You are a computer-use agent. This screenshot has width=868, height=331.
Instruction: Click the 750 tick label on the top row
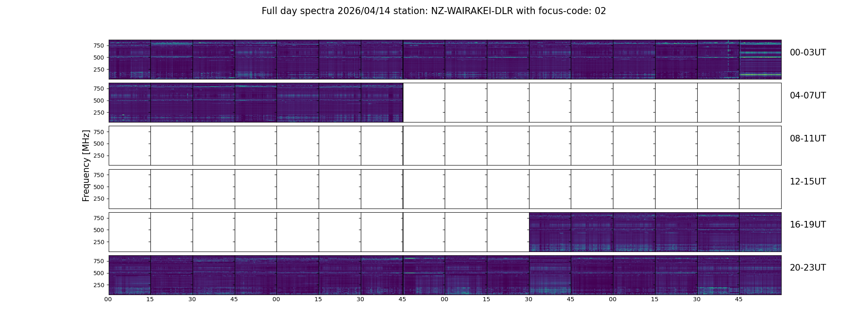click(98, 46)
